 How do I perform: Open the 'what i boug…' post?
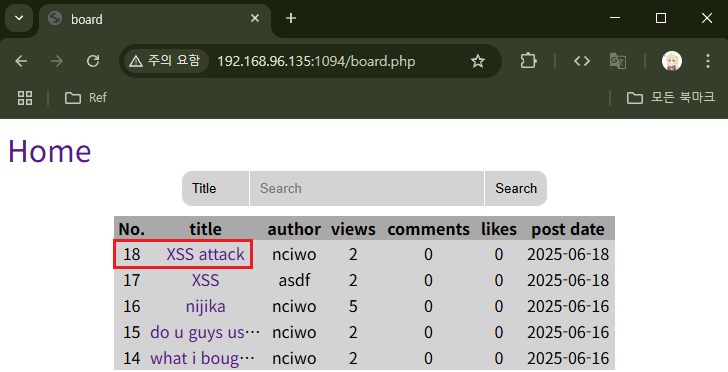202,359
